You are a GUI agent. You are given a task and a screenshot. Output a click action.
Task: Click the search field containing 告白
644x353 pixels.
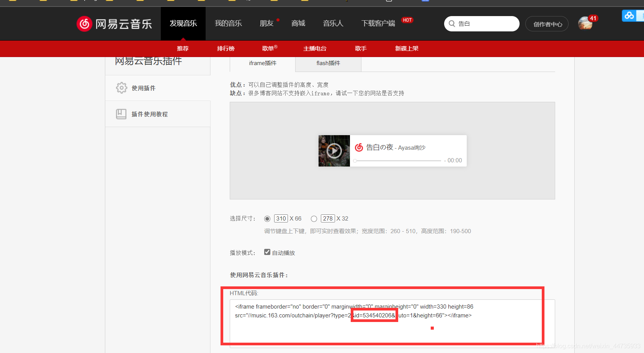coord(482,24)
